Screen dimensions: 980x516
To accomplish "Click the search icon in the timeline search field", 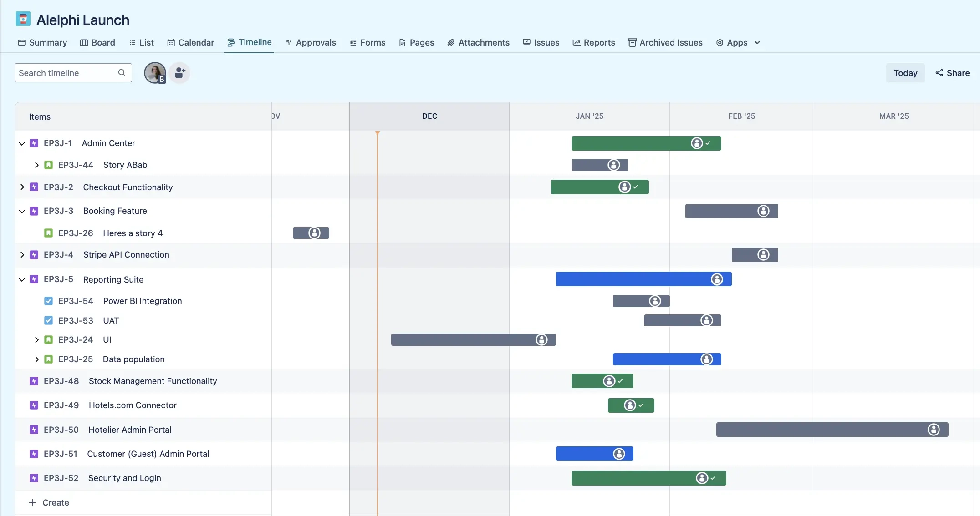I will 122,73.
